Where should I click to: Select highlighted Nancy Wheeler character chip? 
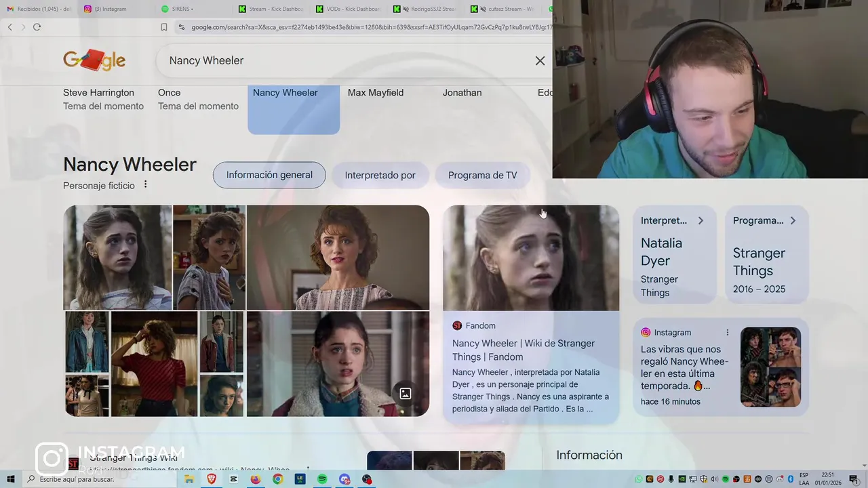click(x=294, y=109)
